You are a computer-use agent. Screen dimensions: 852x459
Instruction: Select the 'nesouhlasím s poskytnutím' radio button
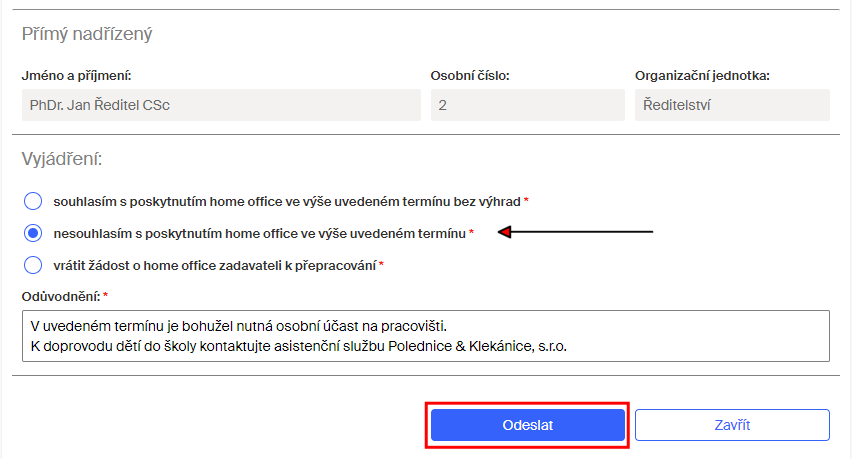(33, 233)
